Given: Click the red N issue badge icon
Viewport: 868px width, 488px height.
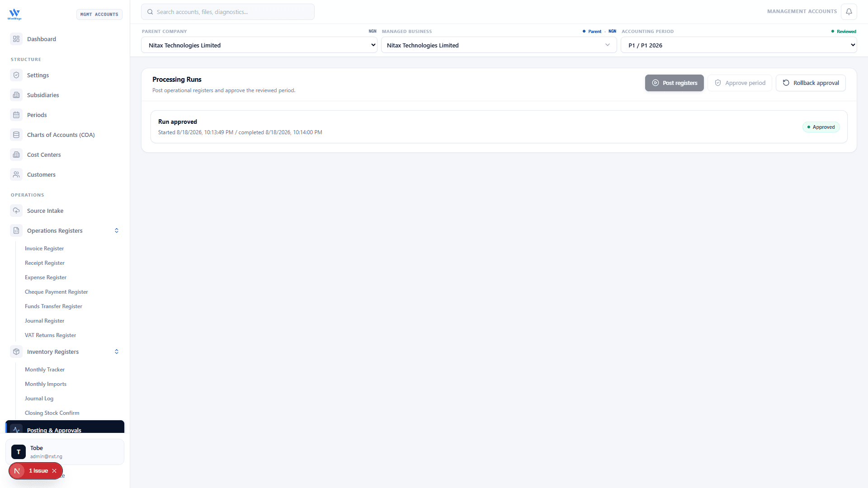Looking at the screenshot, I should point(17,471).
